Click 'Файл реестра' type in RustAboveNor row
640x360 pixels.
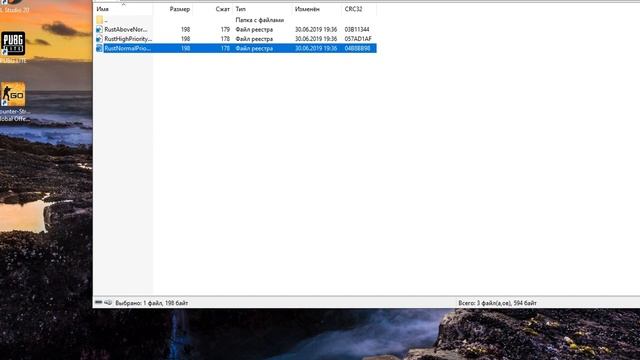254,29
